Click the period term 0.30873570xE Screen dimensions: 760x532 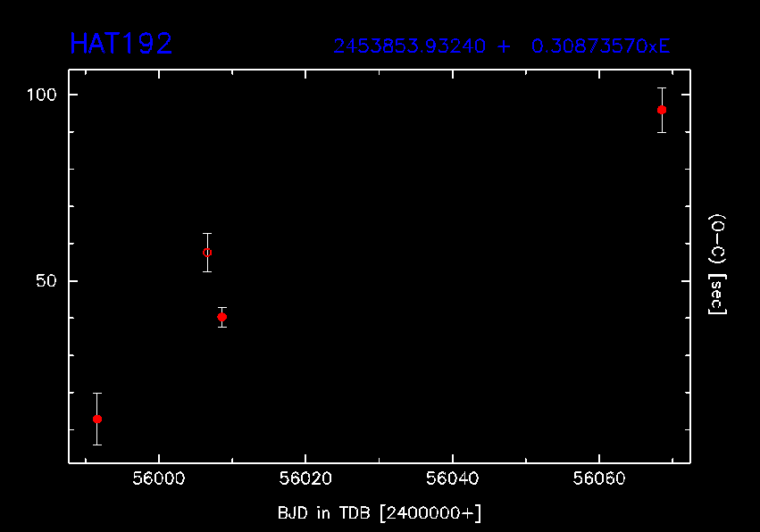click(x=600, y=46)
